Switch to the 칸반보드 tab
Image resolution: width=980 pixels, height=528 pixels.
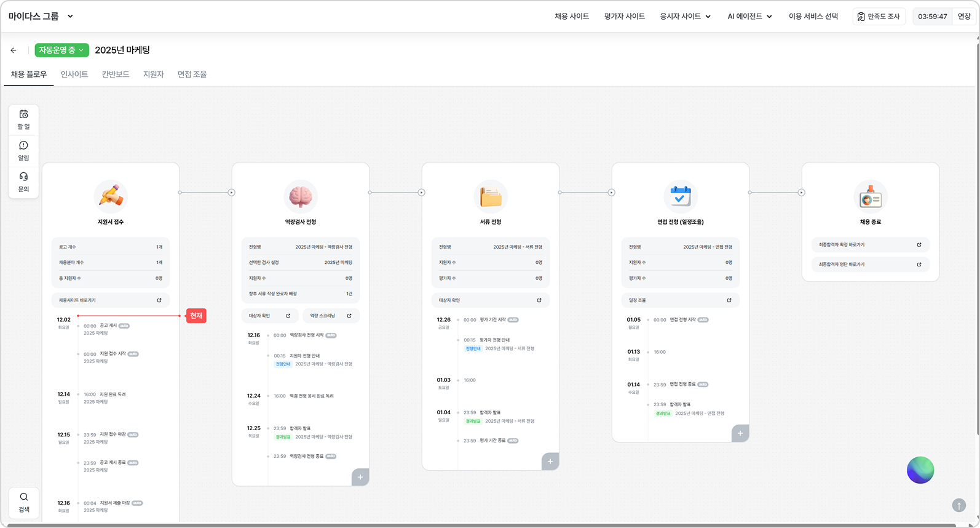[116, 74]
